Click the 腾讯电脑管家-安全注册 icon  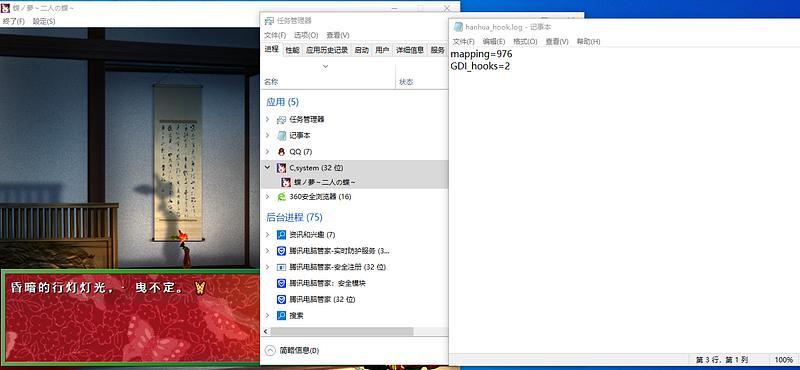click(x=281, y=267)
